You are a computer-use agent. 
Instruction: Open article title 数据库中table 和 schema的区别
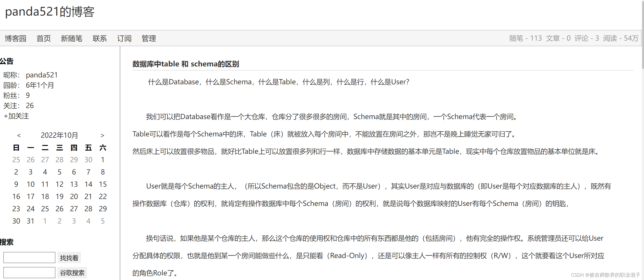coord(186,64)
